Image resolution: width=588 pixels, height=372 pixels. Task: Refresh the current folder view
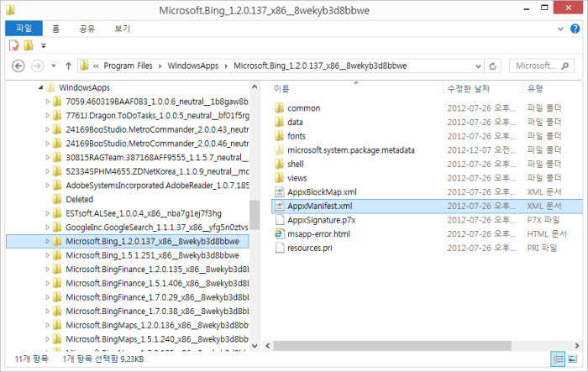pos(493,66)
